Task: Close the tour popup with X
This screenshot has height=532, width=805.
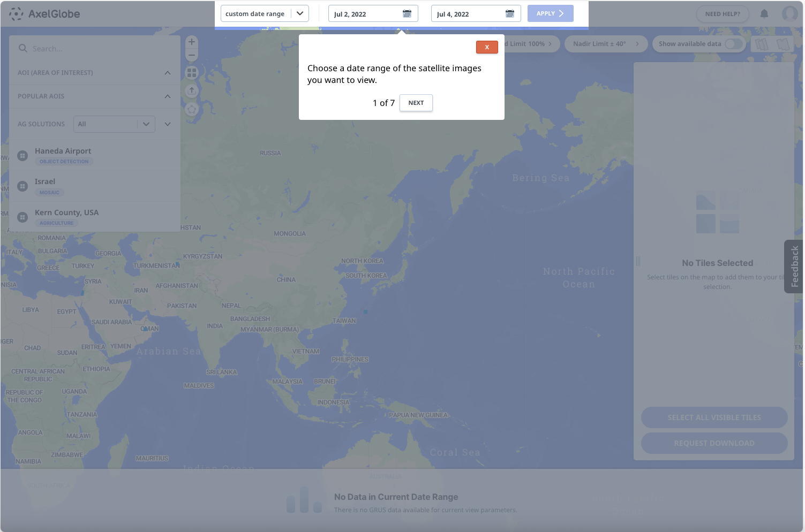Action: (x=487, y=47)
